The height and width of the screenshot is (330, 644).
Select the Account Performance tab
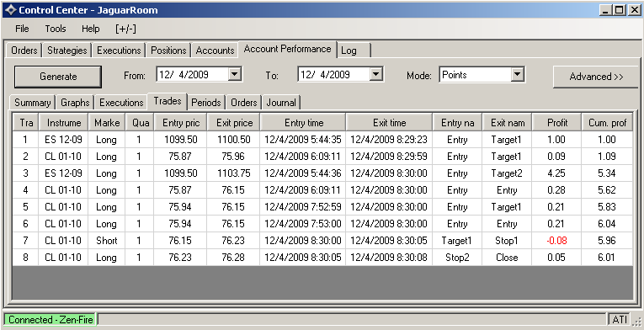point(288,49)
